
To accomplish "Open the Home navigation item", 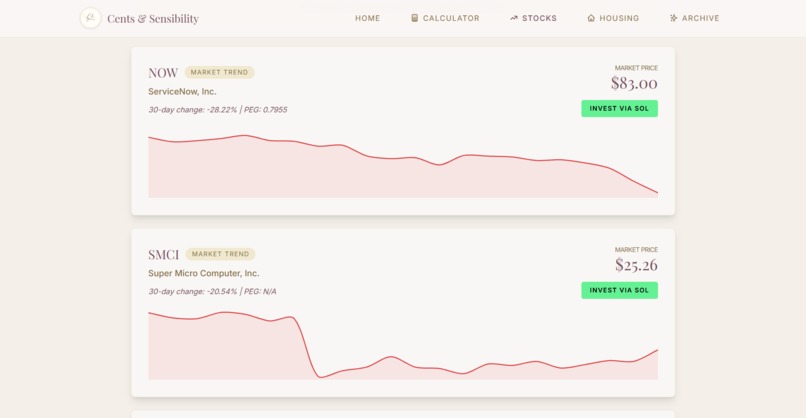I will 368,18.
